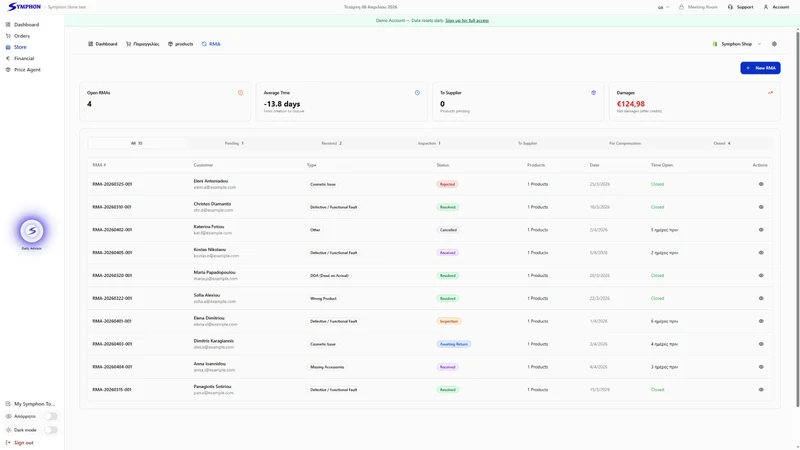
Task: Click the Inspection status badge in table
Action: coord(448,321)
